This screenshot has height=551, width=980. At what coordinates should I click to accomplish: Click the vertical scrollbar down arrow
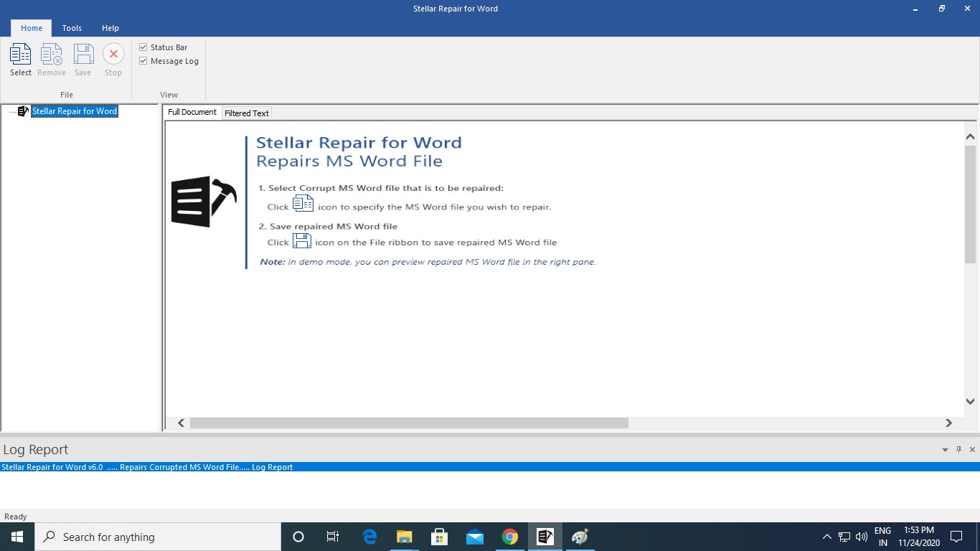[970, 402]
